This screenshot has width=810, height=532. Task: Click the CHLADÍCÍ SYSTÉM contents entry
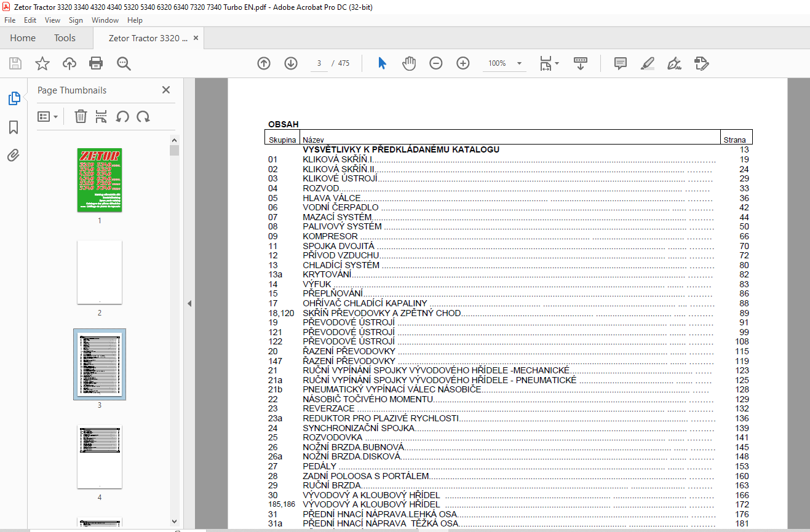pyautogui.click(x=341, y=265)
